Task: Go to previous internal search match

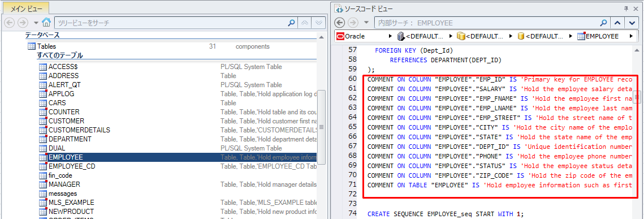Action: click(617, 23)
